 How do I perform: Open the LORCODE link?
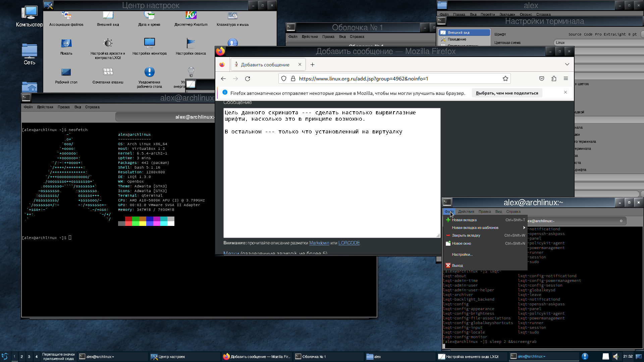[349, 243]
